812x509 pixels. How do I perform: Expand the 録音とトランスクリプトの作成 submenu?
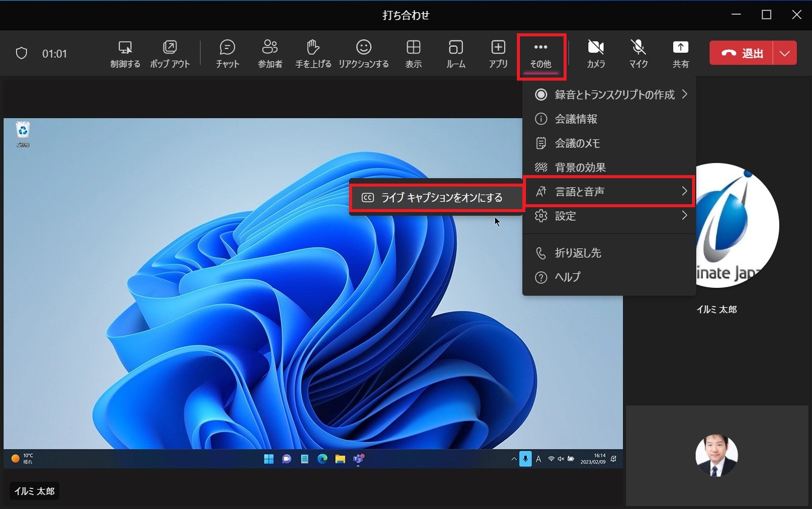click(609, 95)
